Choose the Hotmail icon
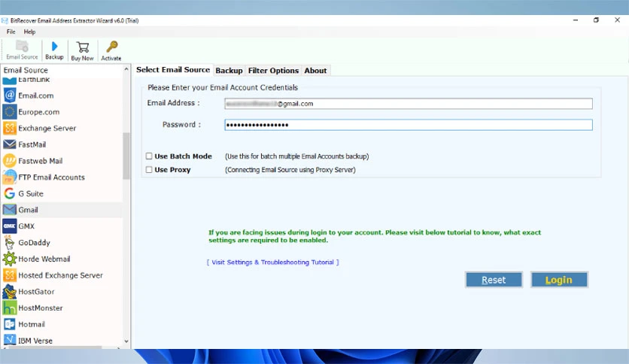Image resolution: width=629 pixels, height=364 pixels. (10, 324)
